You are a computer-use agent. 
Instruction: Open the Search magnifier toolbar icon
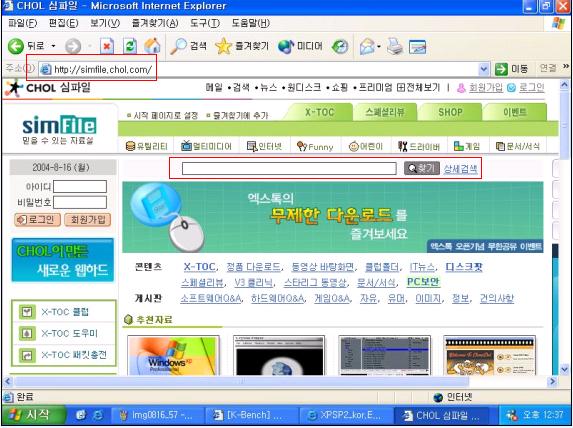click(x=179, y=46)
